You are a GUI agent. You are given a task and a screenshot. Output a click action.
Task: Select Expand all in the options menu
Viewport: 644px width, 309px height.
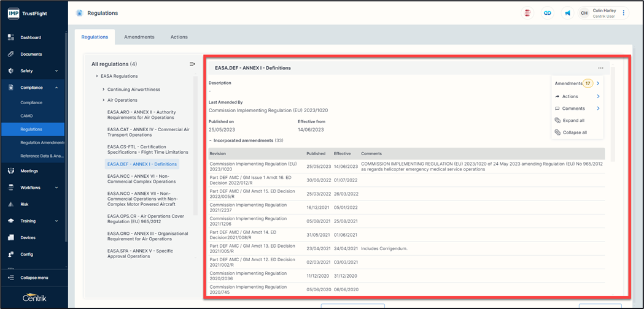(573, 121)
